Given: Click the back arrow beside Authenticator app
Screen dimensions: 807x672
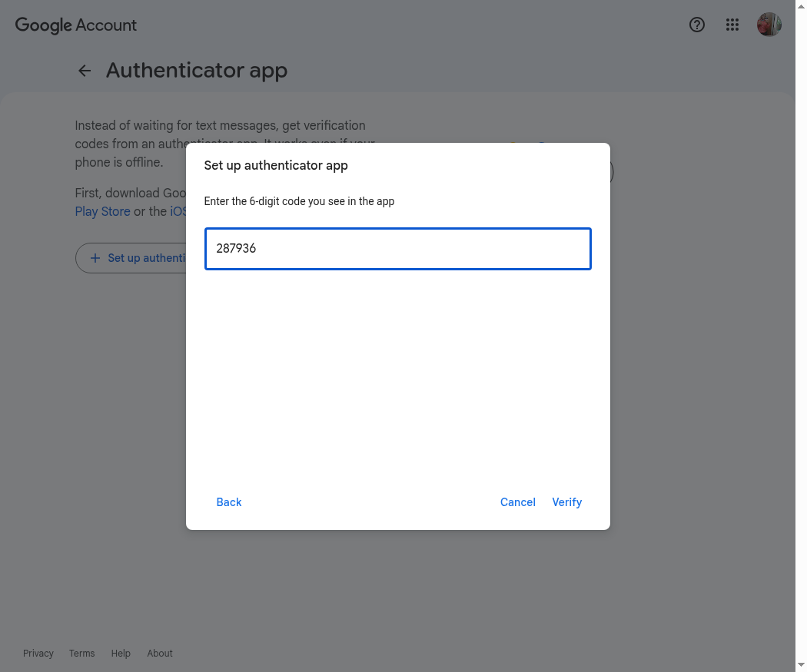Looking at the screenshot, I should tap(85, 71).
